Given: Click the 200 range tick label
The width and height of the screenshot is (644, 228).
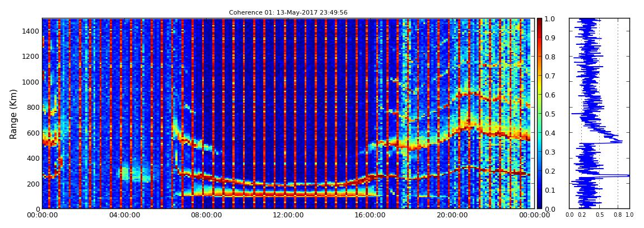Looking at the screenshot, I should coord(33,184).
